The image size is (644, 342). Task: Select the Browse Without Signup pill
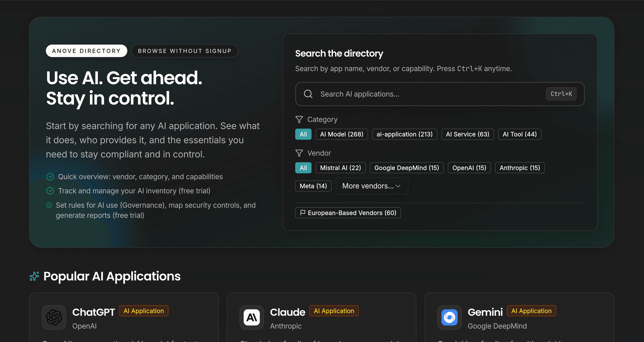click(184, 51)
